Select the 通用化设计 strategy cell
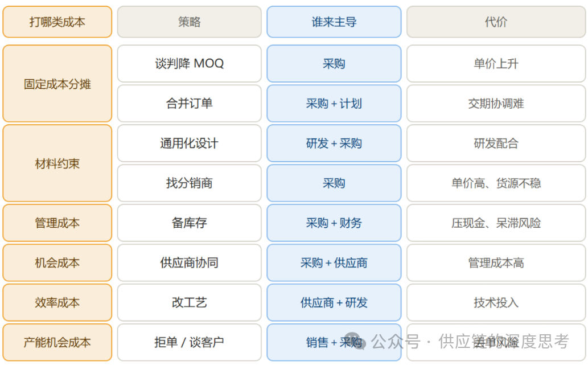 (x=190, y=143)
